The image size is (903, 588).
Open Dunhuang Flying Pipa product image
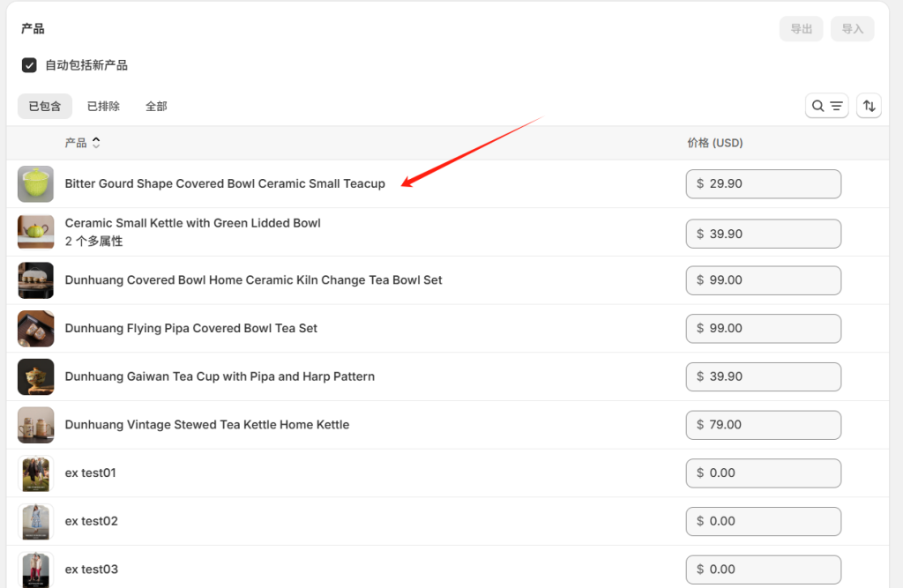pos(35,329)
